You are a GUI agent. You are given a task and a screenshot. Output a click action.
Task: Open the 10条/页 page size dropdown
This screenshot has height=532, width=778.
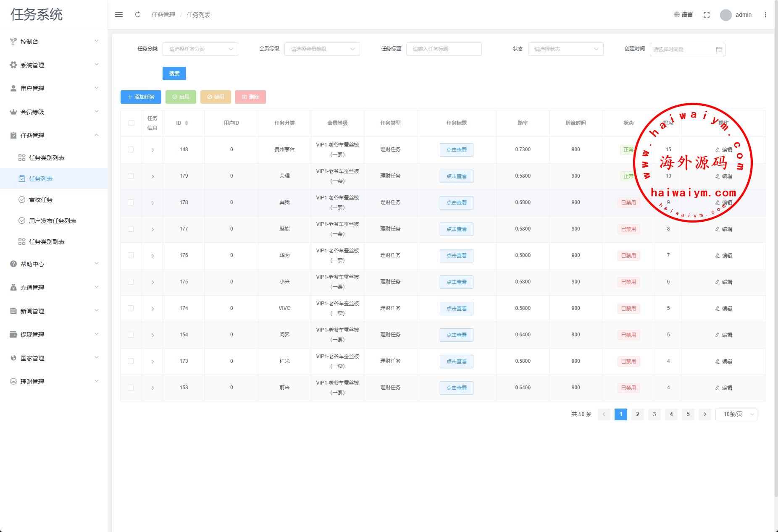click(x=736, y=414)
